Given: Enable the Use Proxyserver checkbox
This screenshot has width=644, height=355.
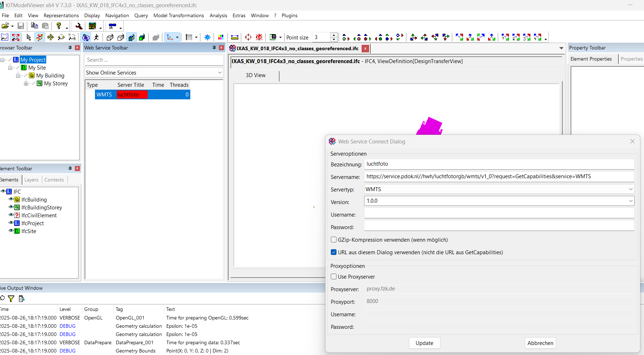Looking at the screenshot, I should tap(334, 277).
